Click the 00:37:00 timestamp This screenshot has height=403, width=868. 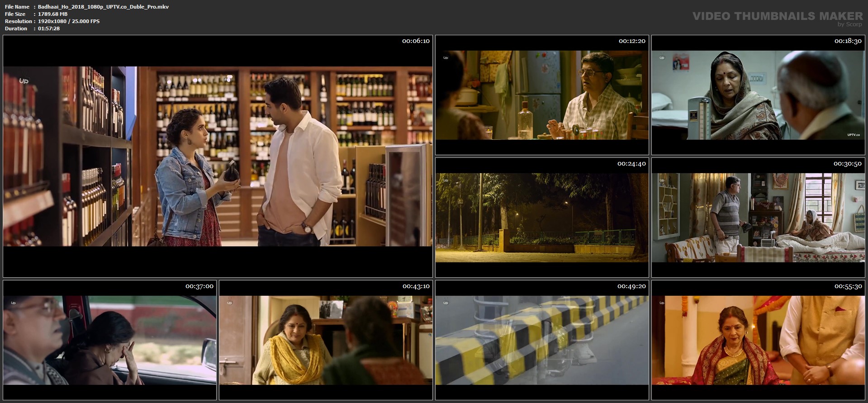[x=199, y=286]
